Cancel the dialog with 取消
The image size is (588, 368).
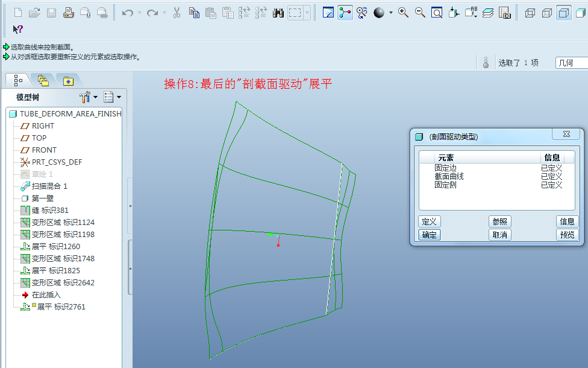tap(500, 235)
